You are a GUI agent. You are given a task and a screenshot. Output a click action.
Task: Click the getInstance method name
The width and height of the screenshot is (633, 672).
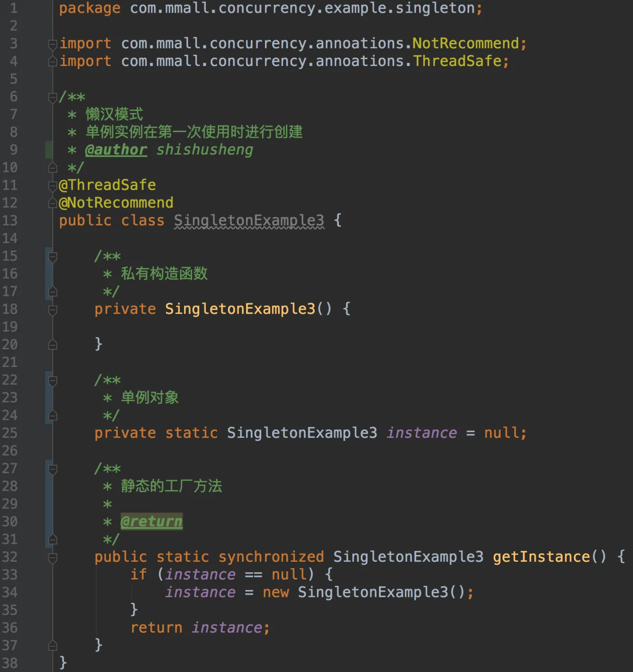tap(541, 557)
